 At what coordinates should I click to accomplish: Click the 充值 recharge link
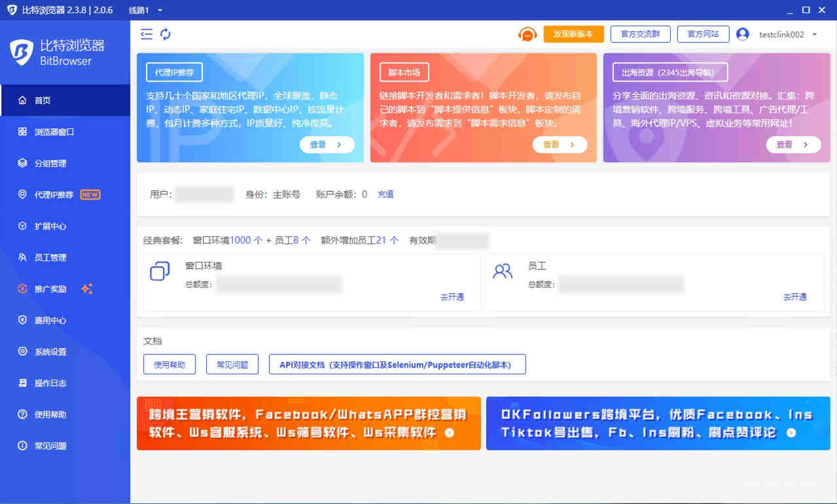click(x=385, y=194)
